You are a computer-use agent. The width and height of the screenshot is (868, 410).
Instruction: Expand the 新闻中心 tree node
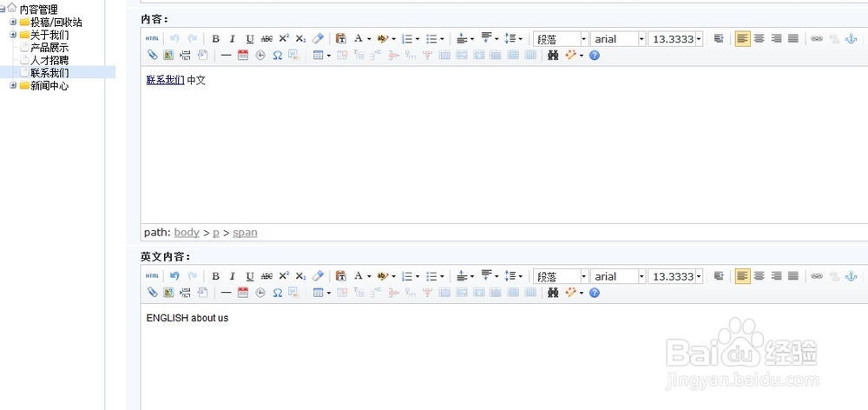[13, 85]
